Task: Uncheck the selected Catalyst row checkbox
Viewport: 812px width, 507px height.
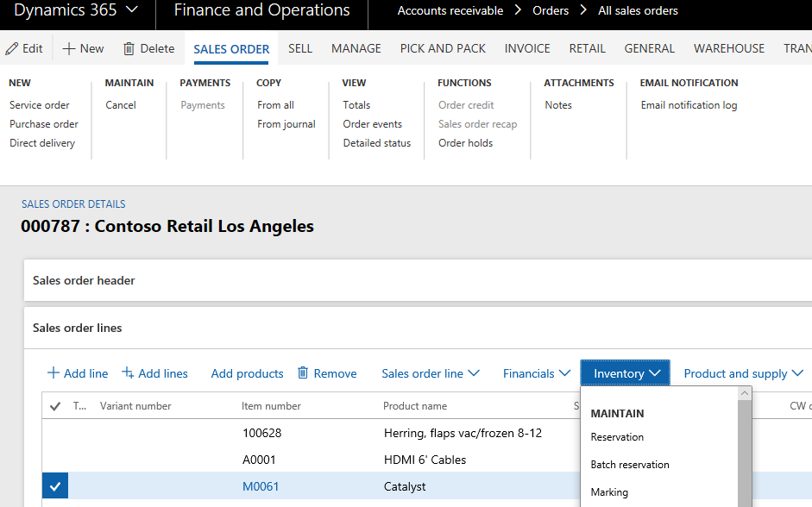Action: click(x=55, y=487)
